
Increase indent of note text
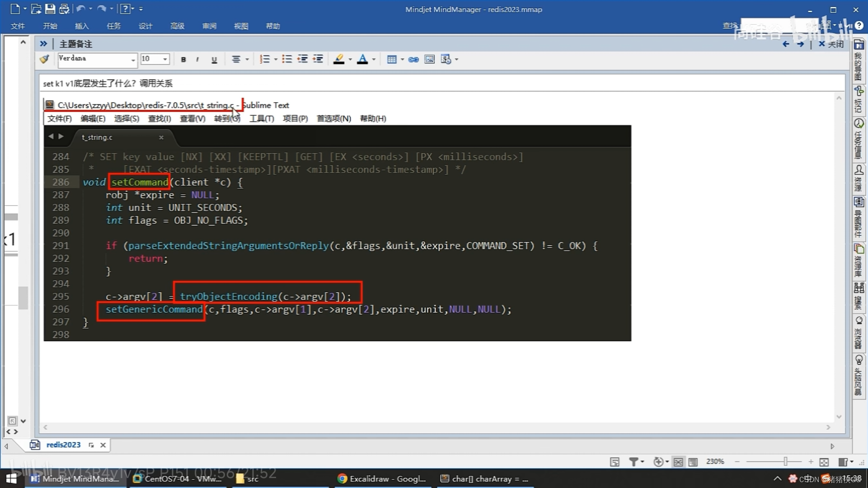pyautogui.click(x=318, y=59)
